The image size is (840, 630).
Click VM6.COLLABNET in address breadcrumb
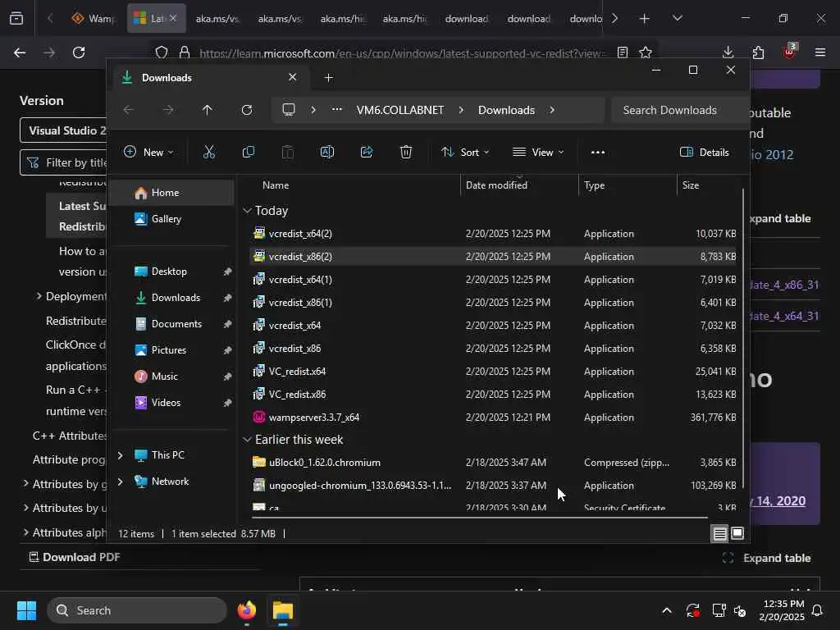400,110
